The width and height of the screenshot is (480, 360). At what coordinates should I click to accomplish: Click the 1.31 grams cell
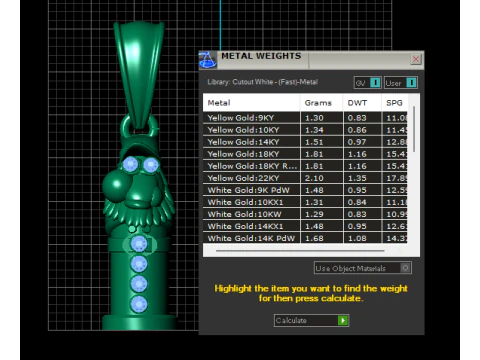click(x=321, y=202)
